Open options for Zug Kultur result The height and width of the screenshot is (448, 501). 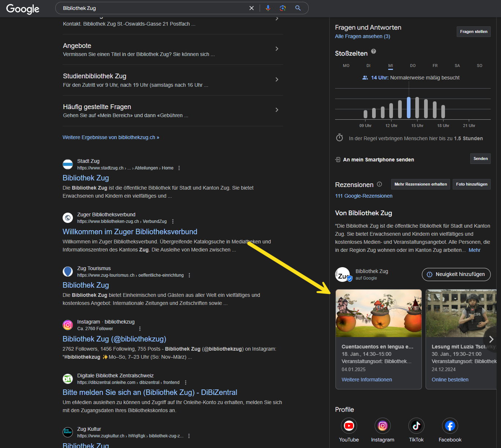coord(189,436)
